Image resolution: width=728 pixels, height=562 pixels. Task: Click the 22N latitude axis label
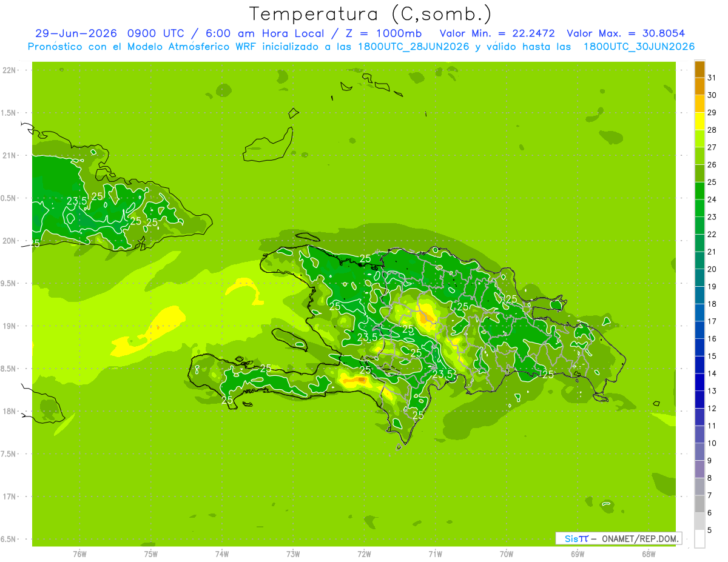point(10,70)
